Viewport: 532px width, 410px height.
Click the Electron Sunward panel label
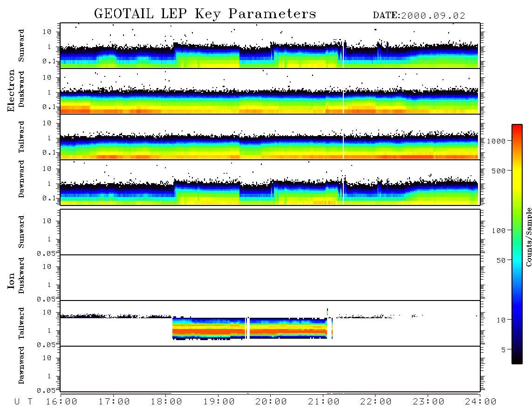(21, 46)
